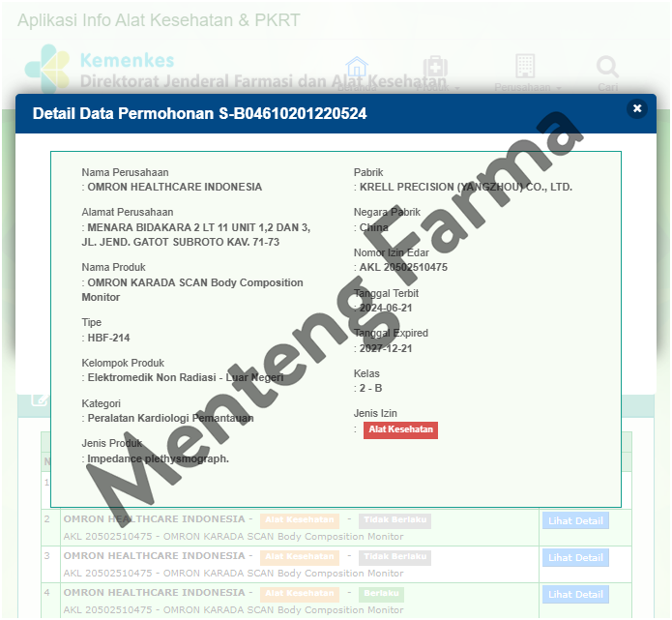
Task: Select license number AKL 20502510475 in dialog
Action: pyautogui.click(x=403, y=268)
